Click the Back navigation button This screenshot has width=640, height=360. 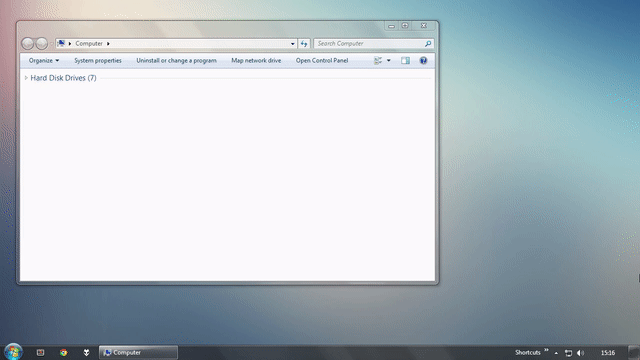click(x=27, y=43)
